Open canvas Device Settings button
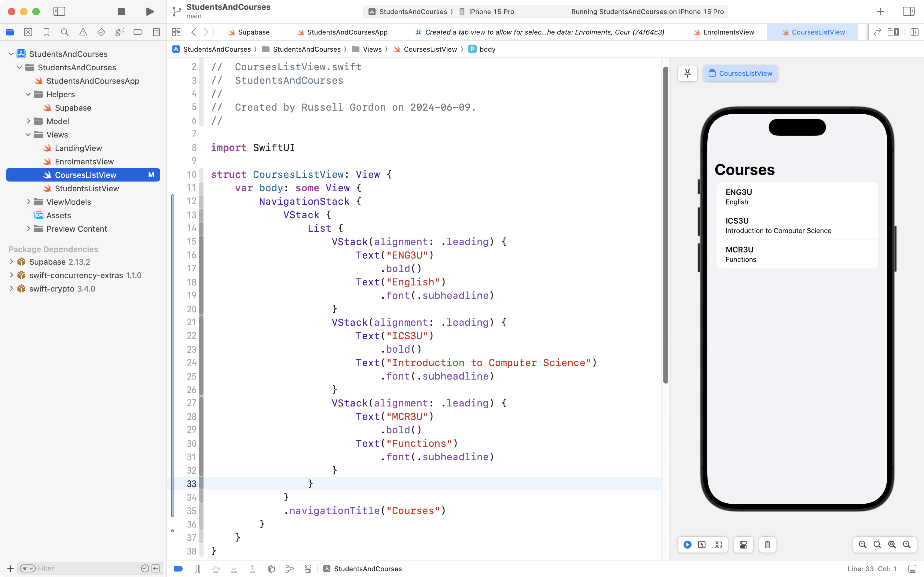 pyautogui.click(x=743, y=545)
